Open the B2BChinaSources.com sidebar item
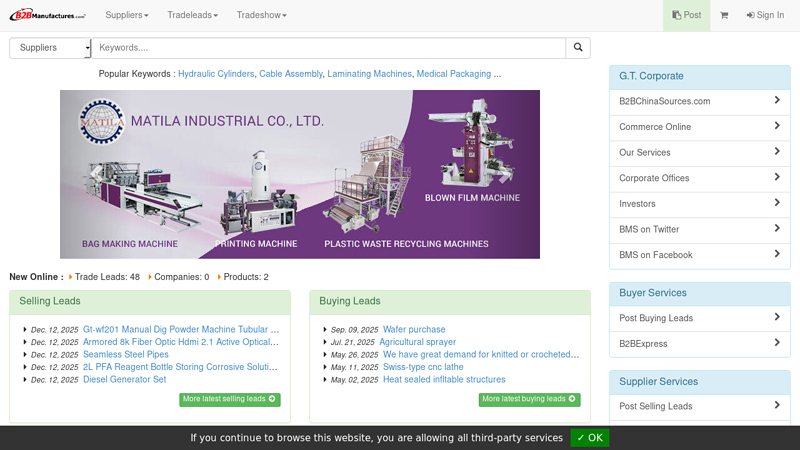Screen dimensions: 800x450 coord(699,102)
